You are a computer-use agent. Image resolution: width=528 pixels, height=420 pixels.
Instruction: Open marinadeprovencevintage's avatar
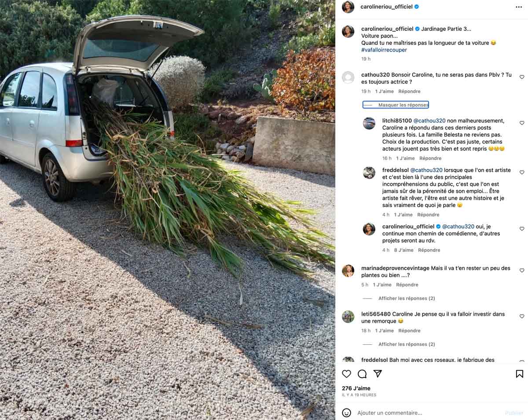point(348,271)
